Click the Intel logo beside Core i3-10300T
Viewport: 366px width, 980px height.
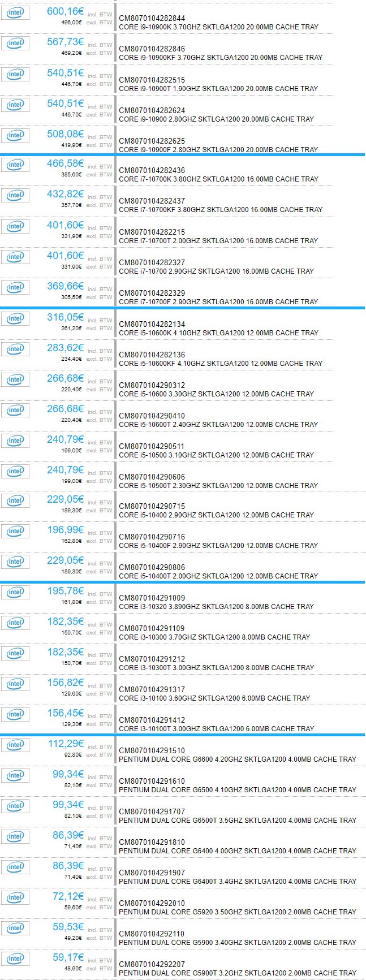pos(15,653)
